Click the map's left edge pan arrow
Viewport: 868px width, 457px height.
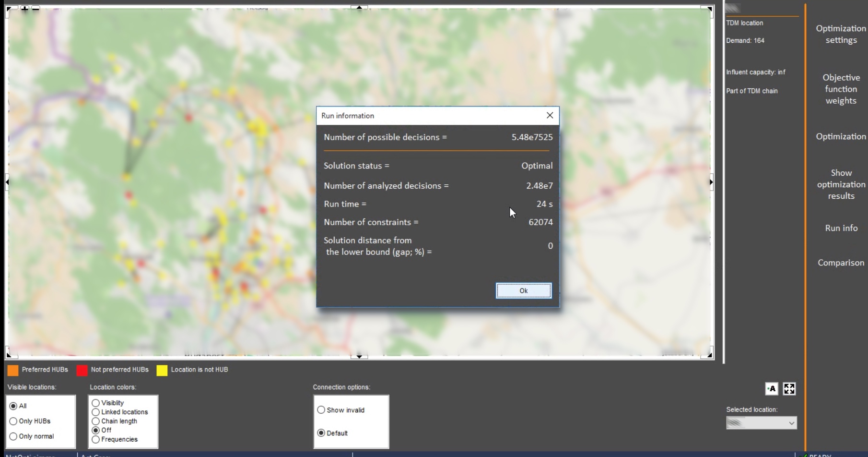(7, 182)
